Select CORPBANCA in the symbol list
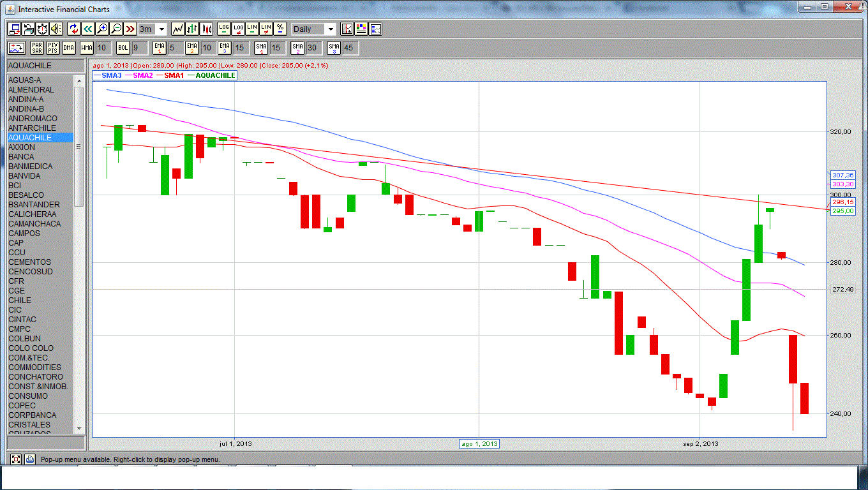The image size is (868, 490). [41, 415]
